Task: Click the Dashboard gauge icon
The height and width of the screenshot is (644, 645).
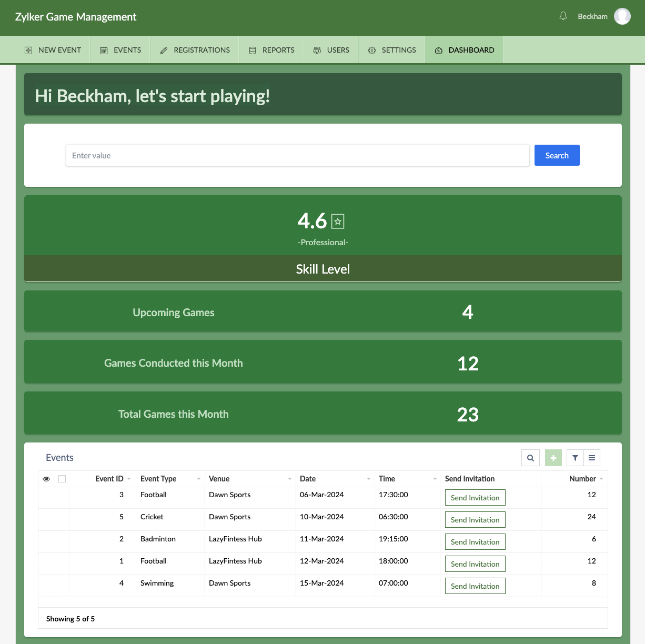Action: pyautogui.click(x=439, y=51)
